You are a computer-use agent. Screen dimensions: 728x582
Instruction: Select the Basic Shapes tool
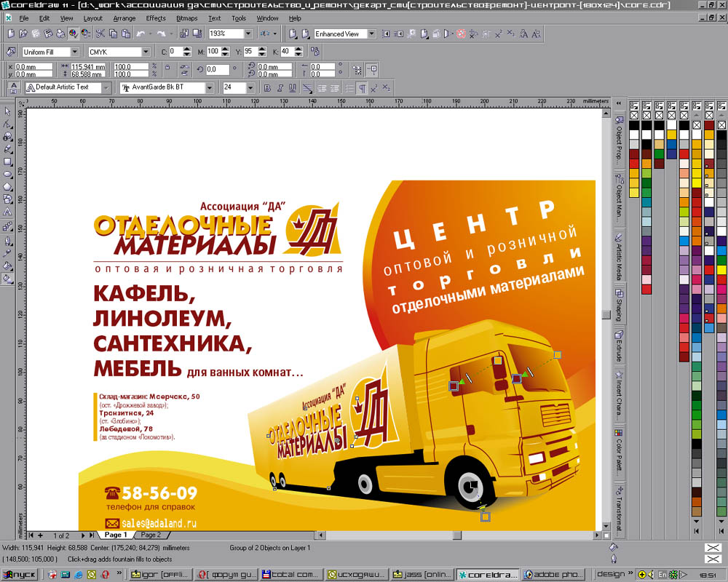pos(7,199)
